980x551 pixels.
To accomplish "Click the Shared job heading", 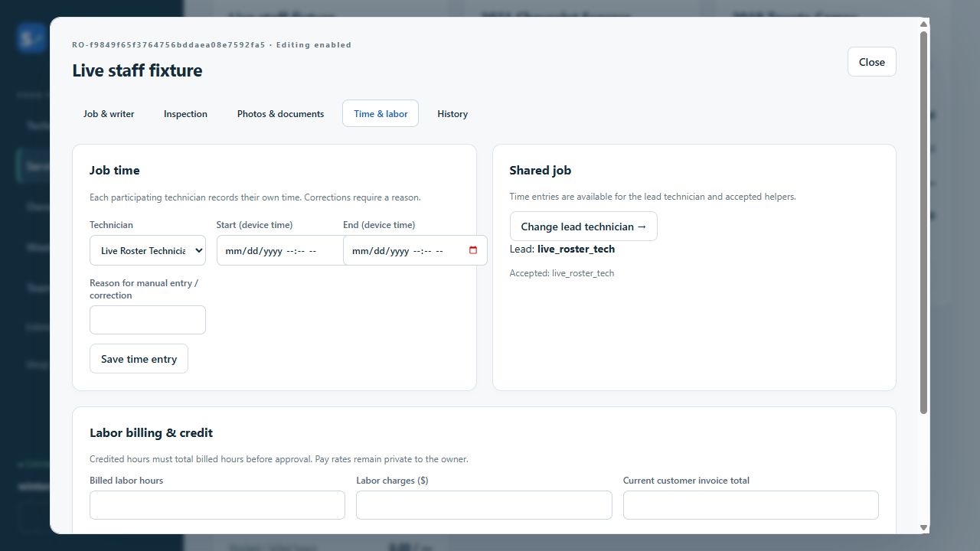I will pos(541,170).
